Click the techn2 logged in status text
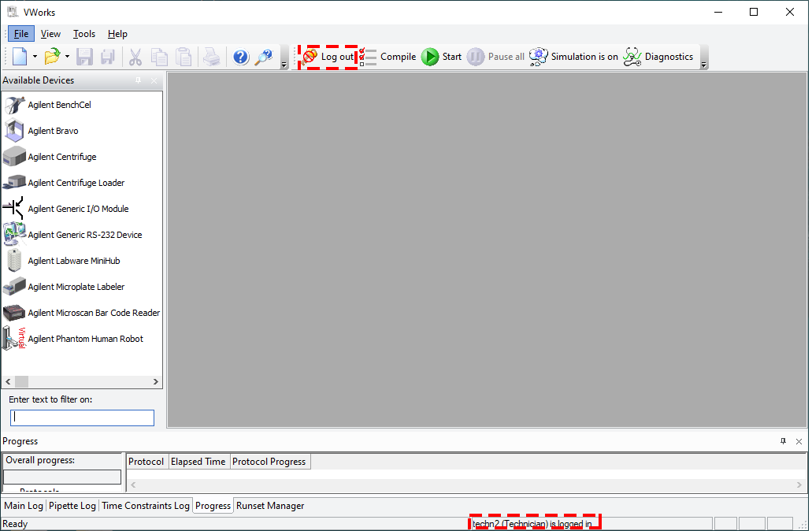Screen dimensions: 812x531 click(532, 524)
